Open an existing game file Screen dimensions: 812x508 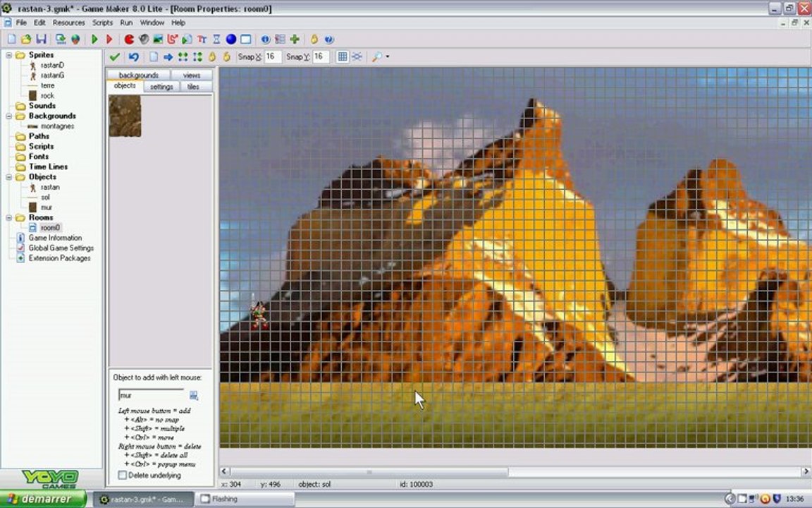pos(26,40)
